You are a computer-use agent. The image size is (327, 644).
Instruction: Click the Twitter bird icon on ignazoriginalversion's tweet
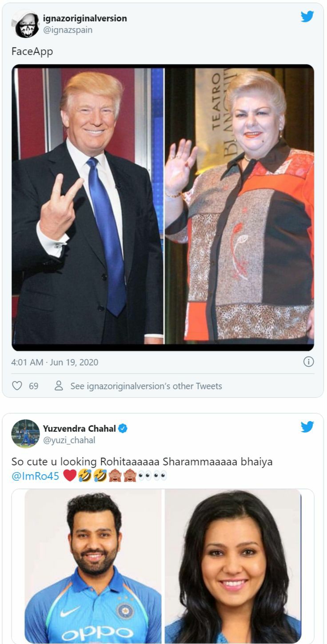307,17
